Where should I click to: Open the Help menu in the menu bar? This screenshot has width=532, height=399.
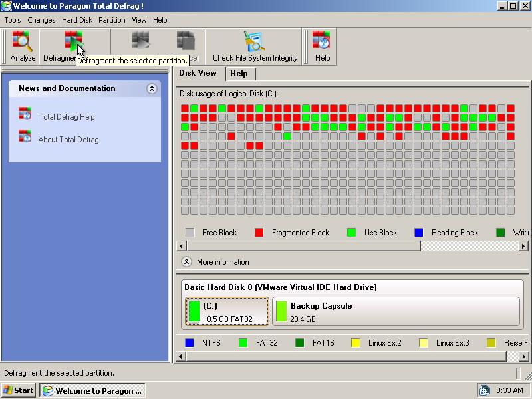coord(160,20)
